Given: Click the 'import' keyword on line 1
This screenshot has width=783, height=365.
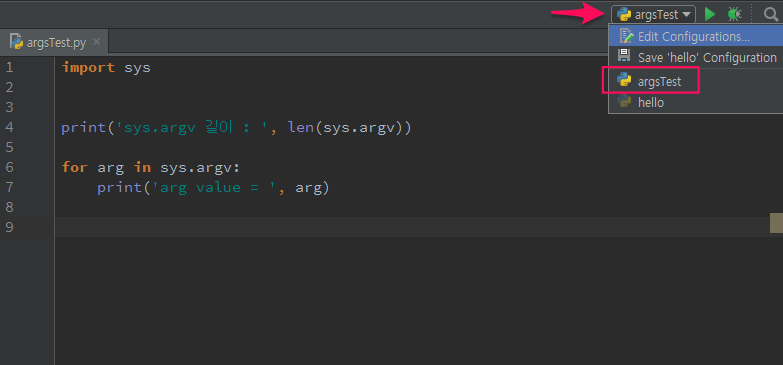Looking at the screenshot, I should (88, 68).
